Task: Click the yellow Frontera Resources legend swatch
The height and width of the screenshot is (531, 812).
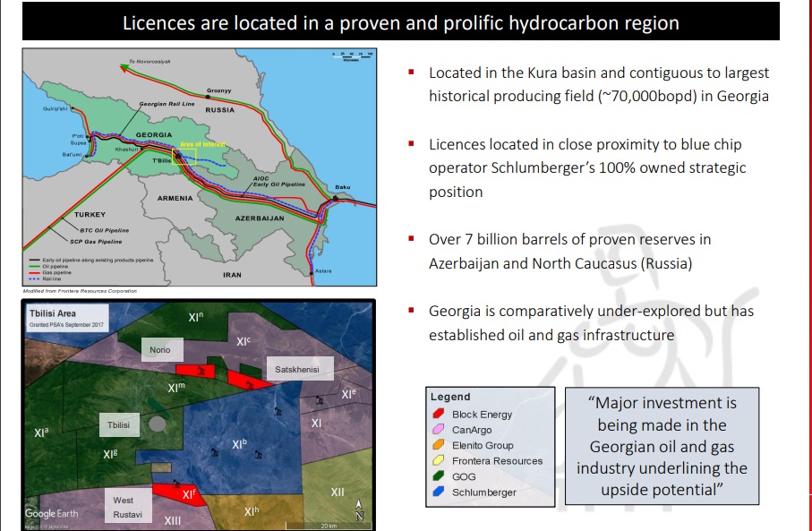Action: tap(438, 460)
